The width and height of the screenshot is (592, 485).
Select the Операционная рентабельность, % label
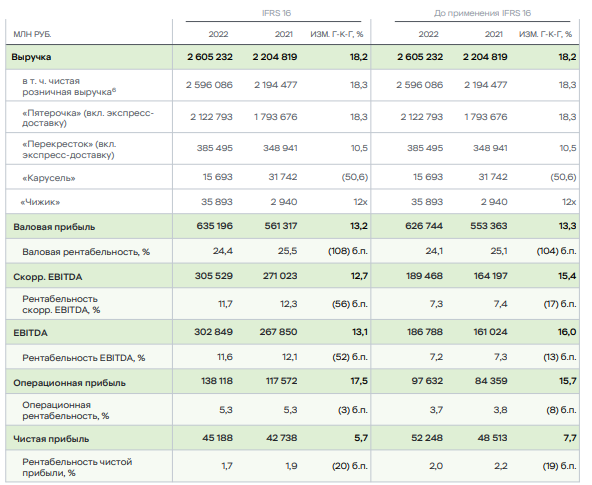point(66,410)
